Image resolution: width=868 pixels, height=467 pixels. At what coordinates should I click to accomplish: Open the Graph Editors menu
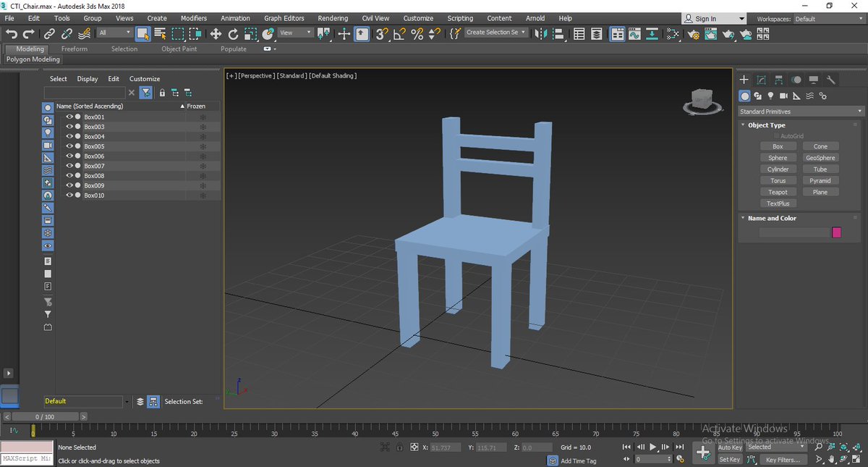pyautogui.click(x=284, y=18)
